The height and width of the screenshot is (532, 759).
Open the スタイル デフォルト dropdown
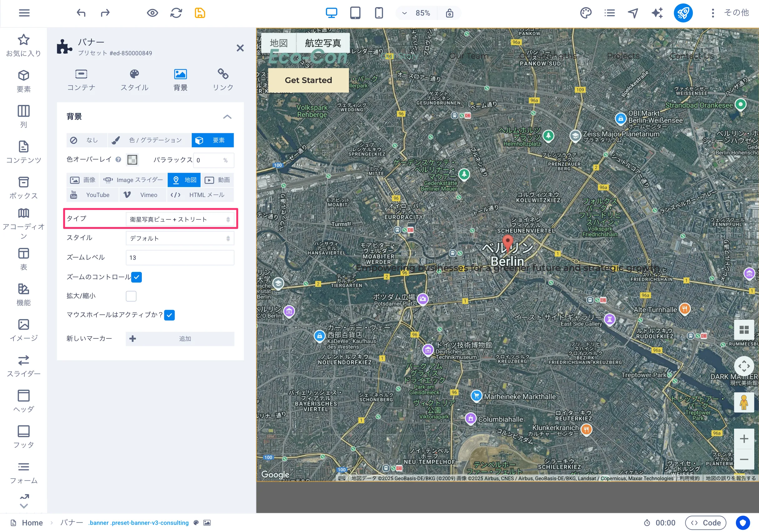point(180,238)
